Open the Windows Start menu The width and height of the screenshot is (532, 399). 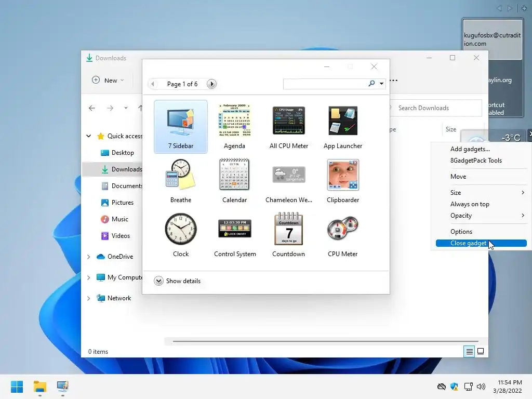(x=17, y=387)
